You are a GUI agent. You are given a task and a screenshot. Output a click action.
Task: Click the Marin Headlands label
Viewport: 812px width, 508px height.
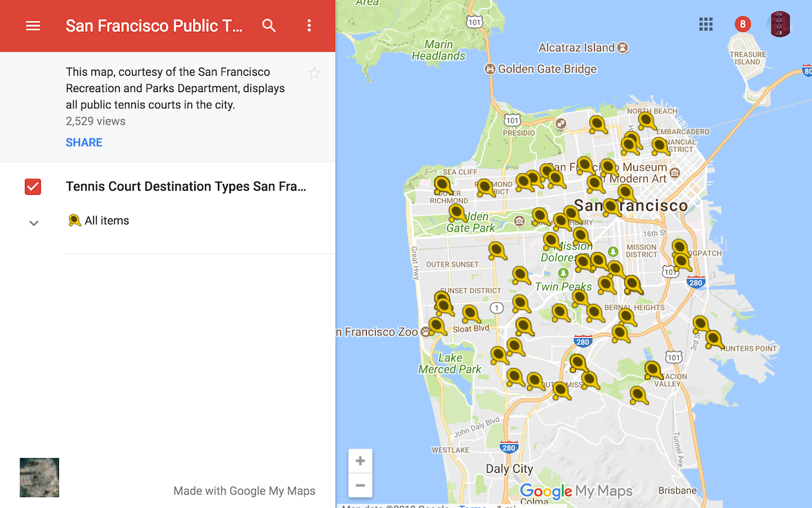tap(438, 50)
